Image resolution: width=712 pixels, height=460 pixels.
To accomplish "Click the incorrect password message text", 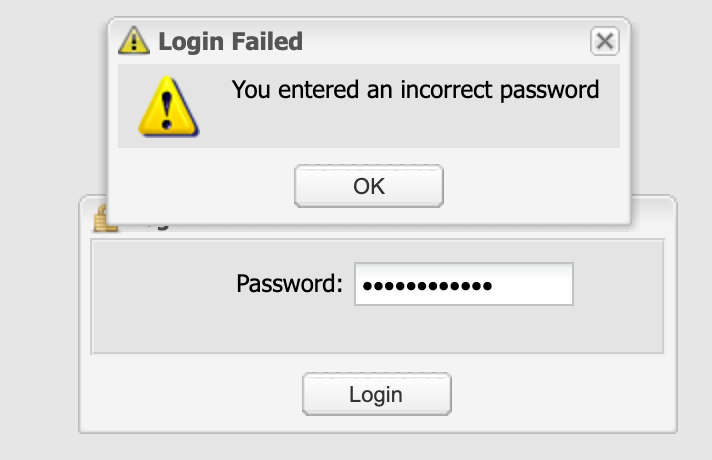I will [415, 90].
